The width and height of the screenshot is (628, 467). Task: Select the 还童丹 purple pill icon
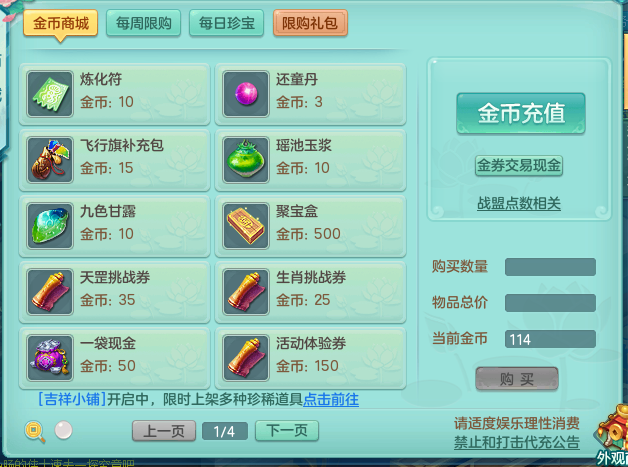(246, 94)
